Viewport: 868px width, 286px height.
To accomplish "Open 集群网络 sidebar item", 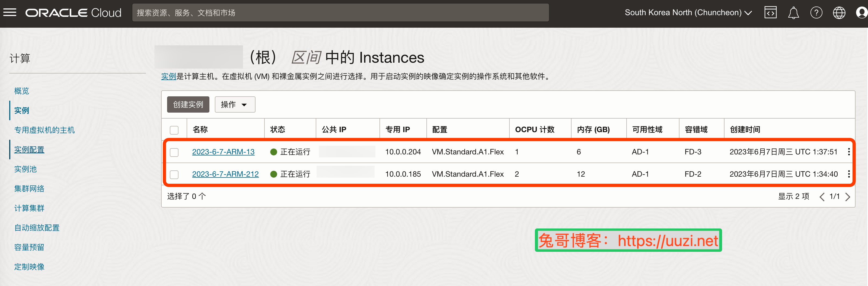I will click(29, 189).
